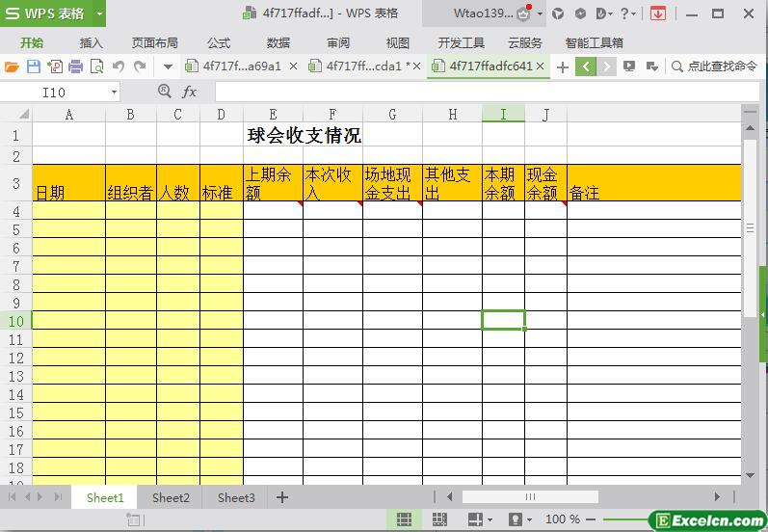
Task: Open the 公式 ribbon tab
Action: tap(219, 43)
